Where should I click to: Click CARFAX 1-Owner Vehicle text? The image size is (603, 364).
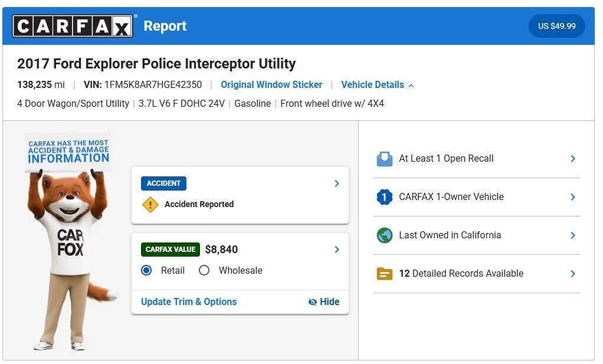coord(451,197)
